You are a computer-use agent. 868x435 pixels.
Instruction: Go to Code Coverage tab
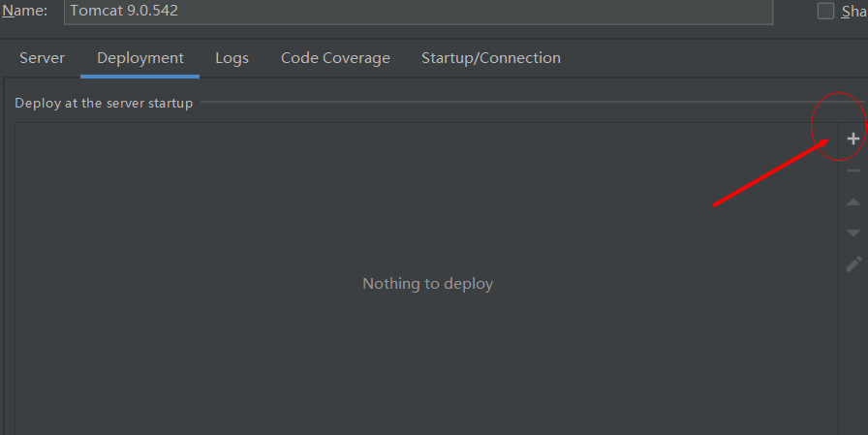click(335, 57)
